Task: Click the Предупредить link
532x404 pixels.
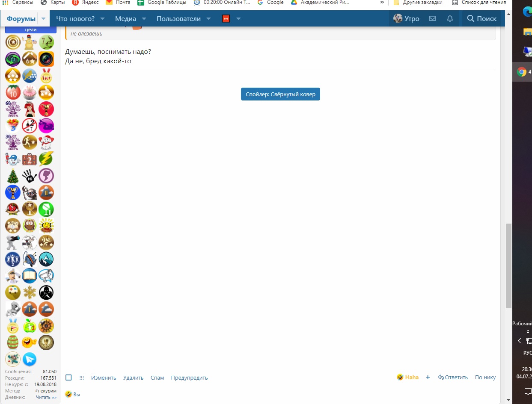Action: tap(189, 378)
